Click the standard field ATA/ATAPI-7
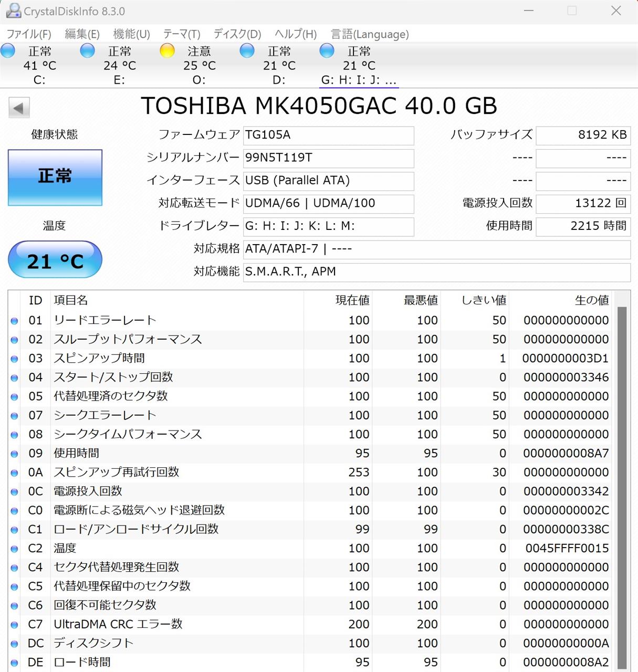This screenshot has height=672, width=638. 437,249
